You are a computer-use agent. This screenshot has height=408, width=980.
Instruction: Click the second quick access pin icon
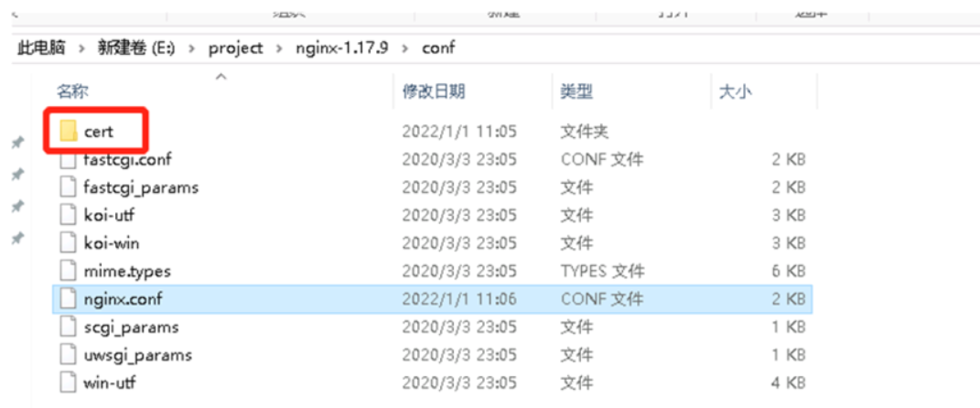(18, 173)
